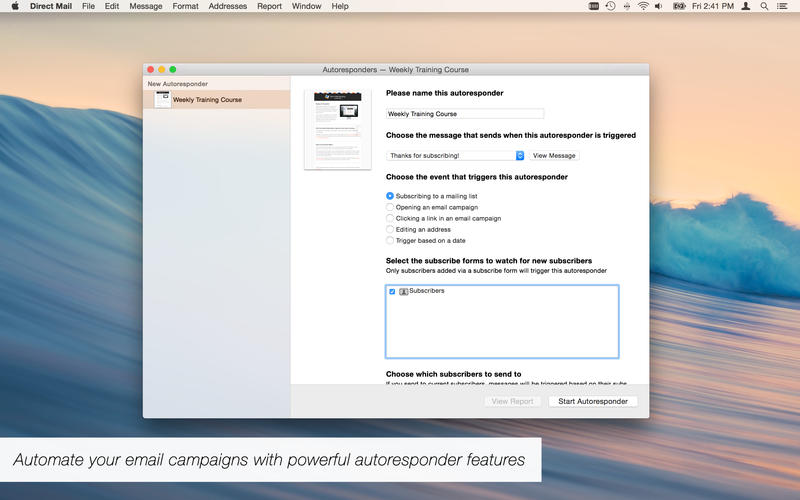Minimize the Autoresponders window

click(x=162, y=69)
